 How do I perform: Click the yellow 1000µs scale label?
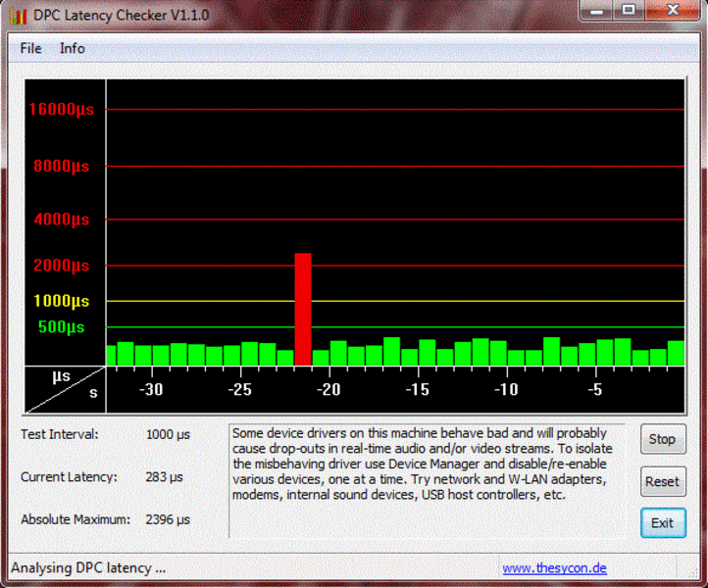point(62,301)
